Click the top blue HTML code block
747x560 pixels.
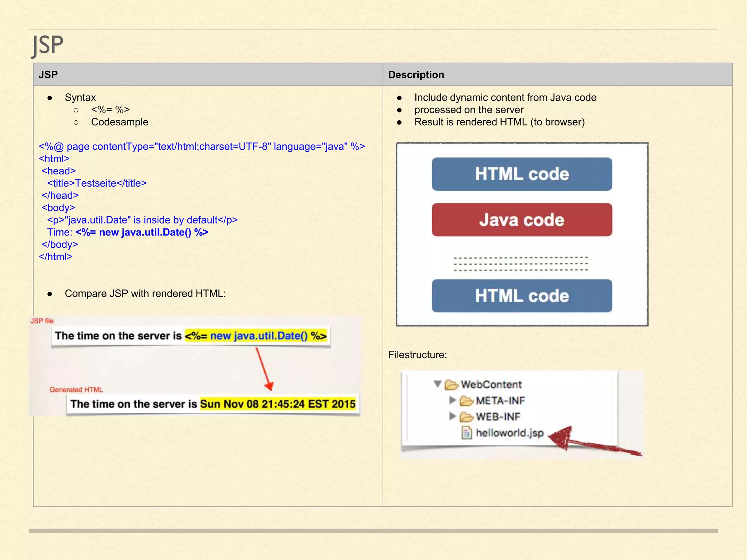522,174
